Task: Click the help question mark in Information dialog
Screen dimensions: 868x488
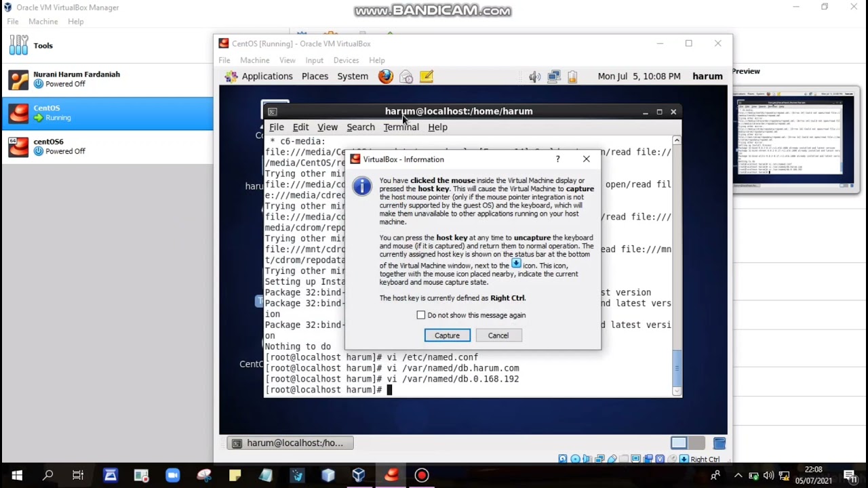Action: tap(558, 159)
